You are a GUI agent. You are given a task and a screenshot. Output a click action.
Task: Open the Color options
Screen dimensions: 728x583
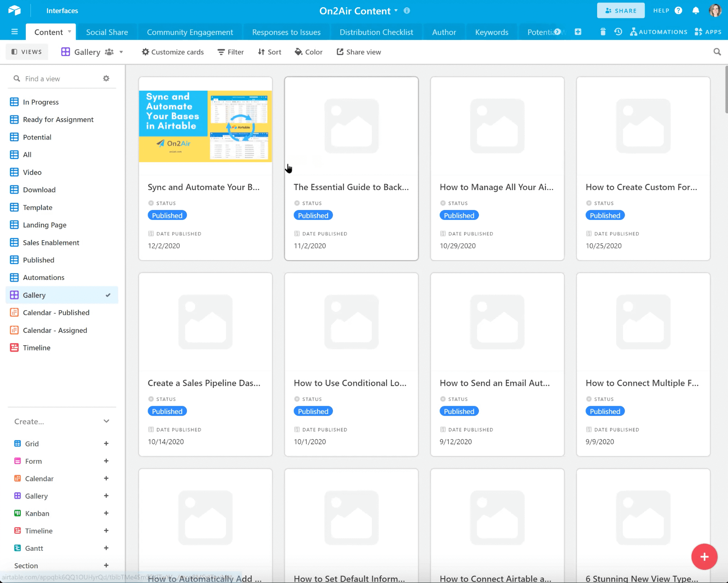308,52
